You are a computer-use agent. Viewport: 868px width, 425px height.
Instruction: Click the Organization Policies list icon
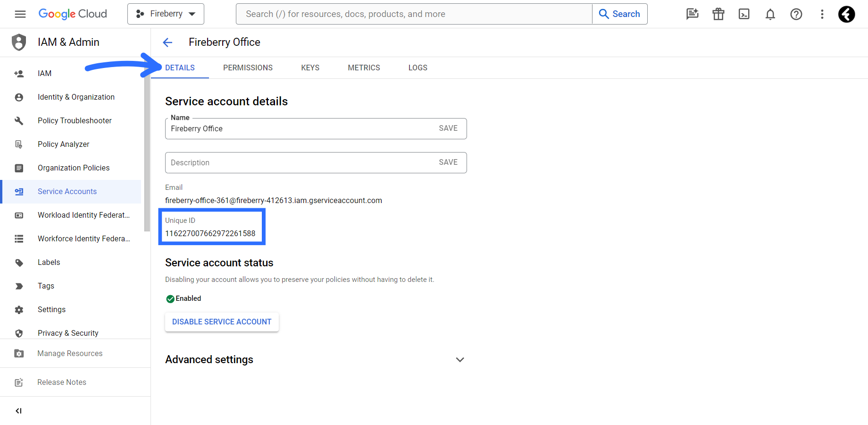tap(19, 168)
